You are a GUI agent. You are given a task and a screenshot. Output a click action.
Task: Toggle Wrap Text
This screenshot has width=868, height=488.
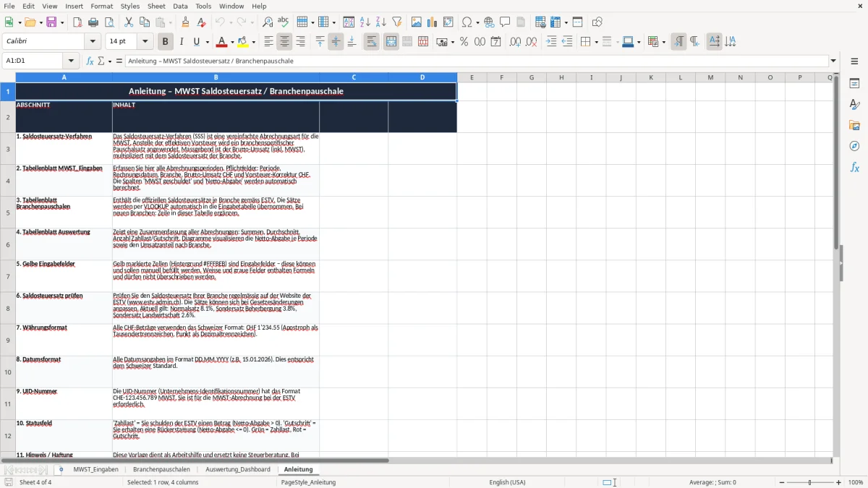pyautogui.click(x=372, y=42)
